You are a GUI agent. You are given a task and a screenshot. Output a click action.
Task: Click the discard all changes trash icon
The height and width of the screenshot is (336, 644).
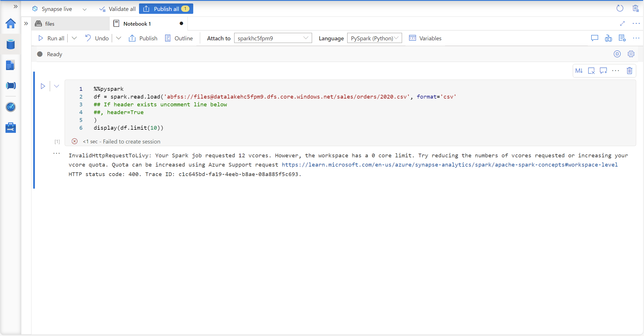636,8
